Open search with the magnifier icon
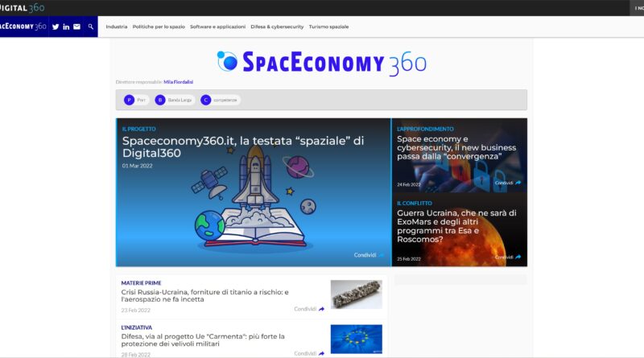The height and width of the screenshot is (358, 644). 91,27
